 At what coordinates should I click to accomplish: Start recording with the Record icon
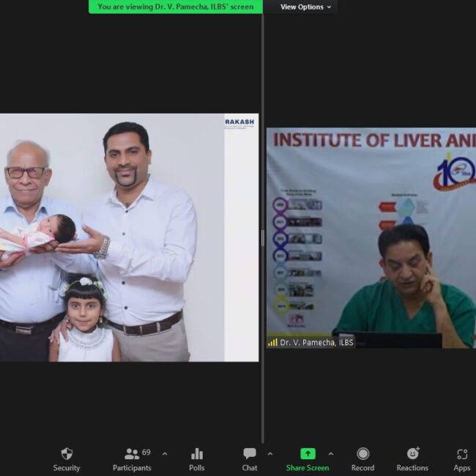[362, 454]
